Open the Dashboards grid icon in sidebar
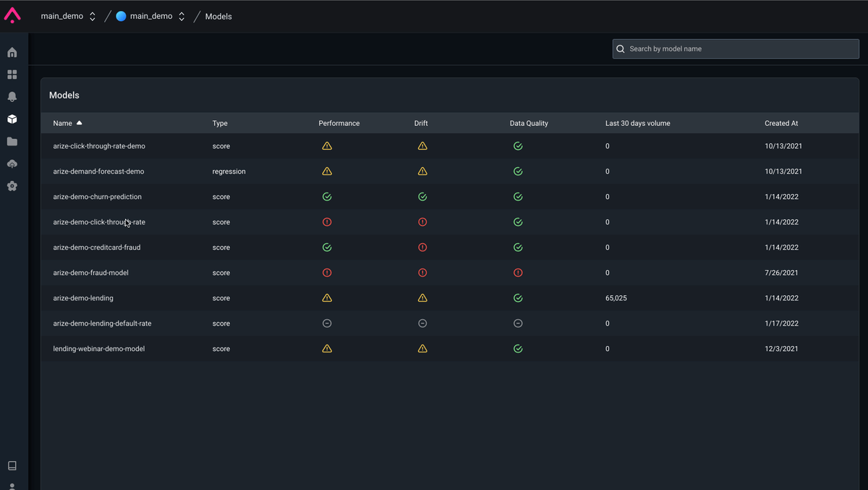The width and height of the screenshot is (868, 490). click(x=12, y=75)
